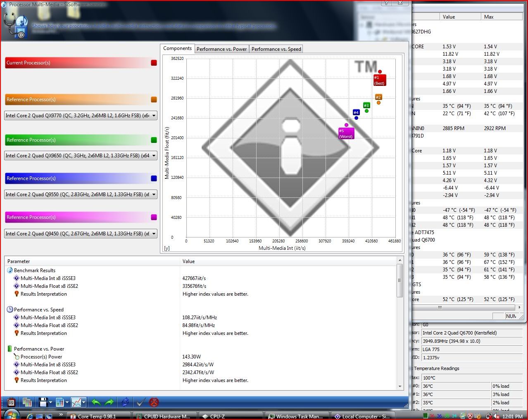Open the Core 2 Quad Q9550 dropdown

81,195
